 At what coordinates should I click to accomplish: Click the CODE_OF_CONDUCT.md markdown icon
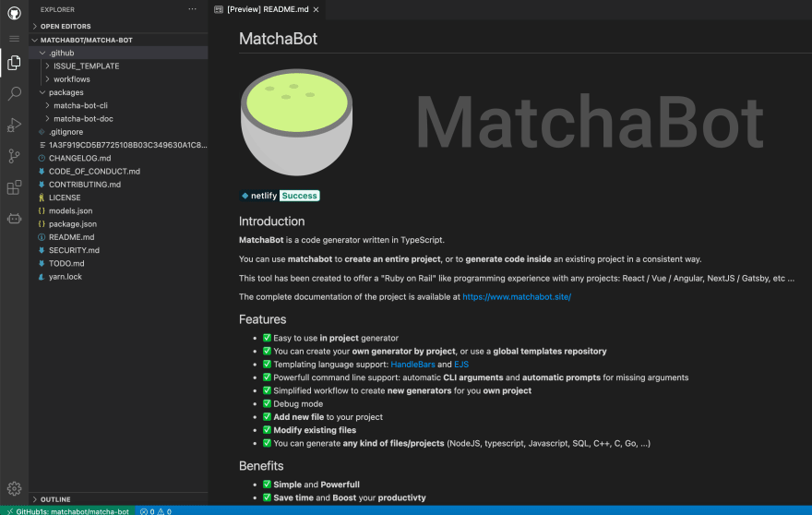coord(42,171)
